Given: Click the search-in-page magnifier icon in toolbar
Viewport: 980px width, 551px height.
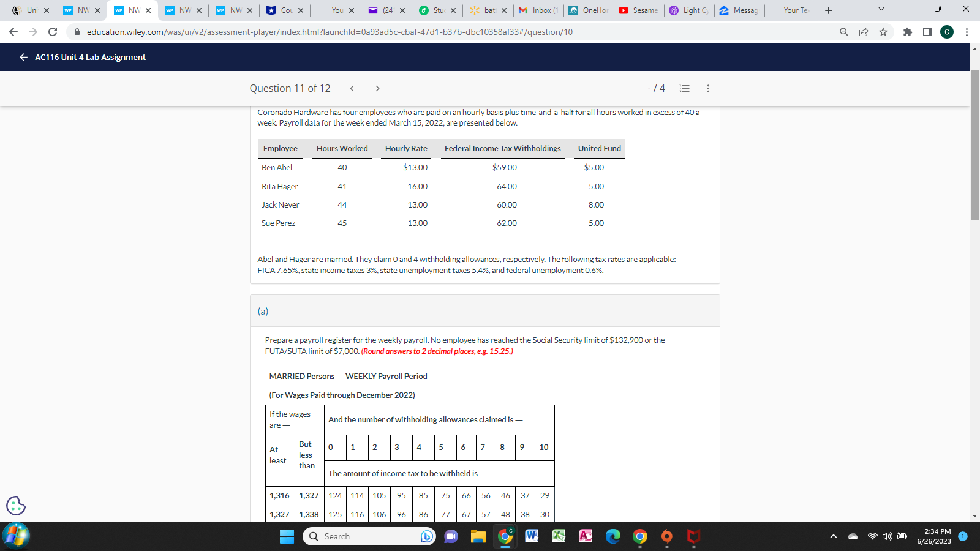Looking at the screenshot, I should tap(844, 32).
